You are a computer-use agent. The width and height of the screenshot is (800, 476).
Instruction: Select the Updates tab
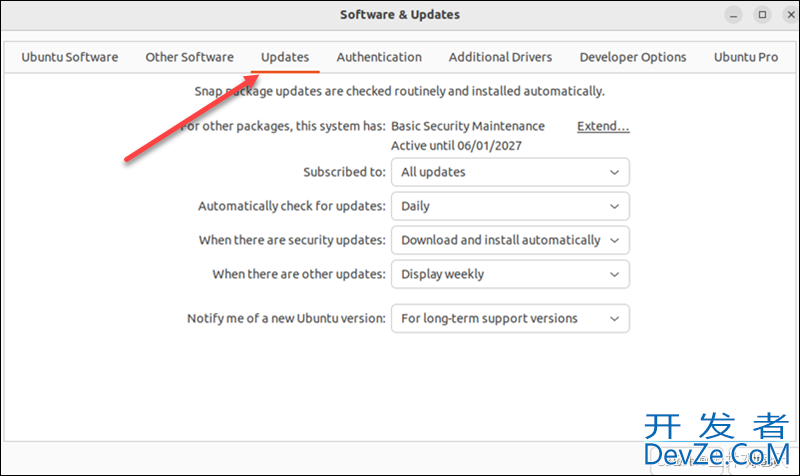pyautogui.click(x=285, y=57)
